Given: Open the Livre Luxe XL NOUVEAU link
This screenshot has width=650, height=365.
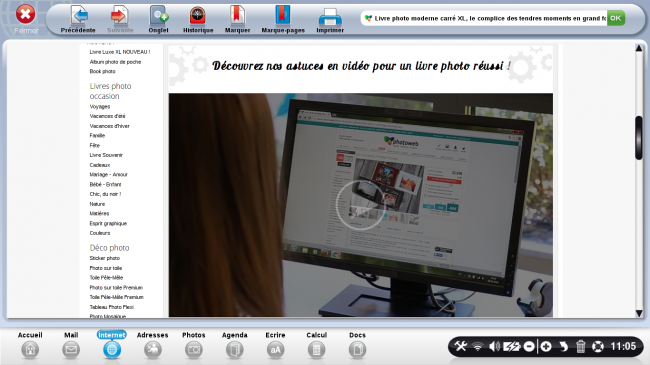Looking at the screenshot, I should tap(120, 52).
